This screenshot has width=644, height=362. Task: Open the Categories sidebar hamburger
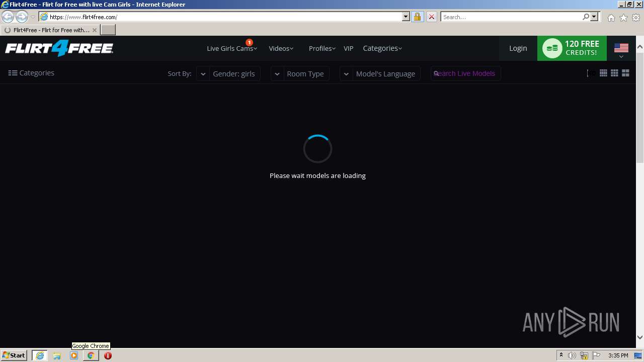(x=31, y=73)
